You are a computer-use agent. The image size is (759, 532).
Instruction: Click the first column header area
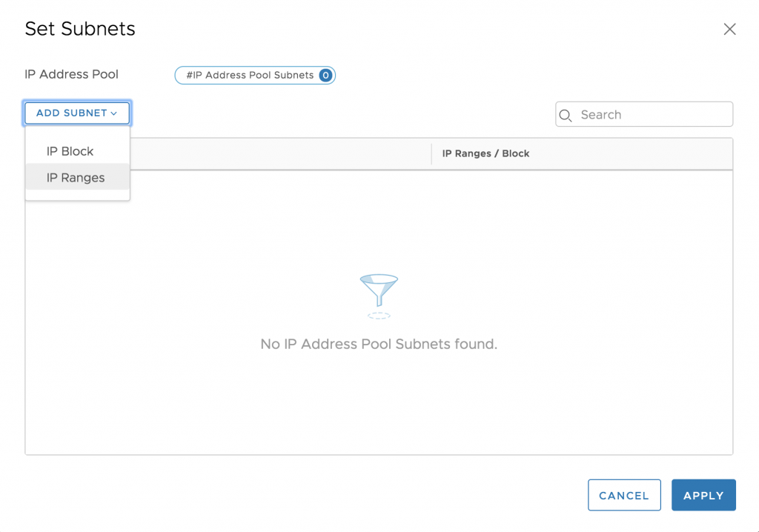(x=280, y=153)
